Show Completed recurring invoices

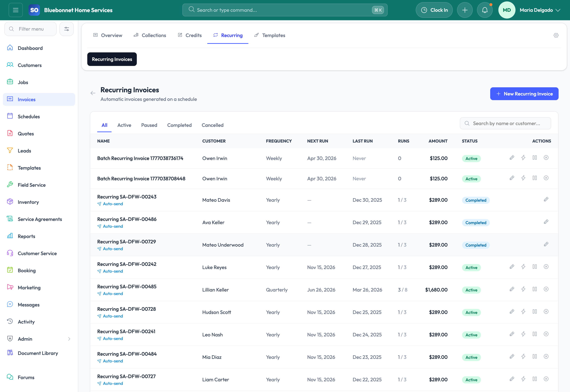(179, 125)
